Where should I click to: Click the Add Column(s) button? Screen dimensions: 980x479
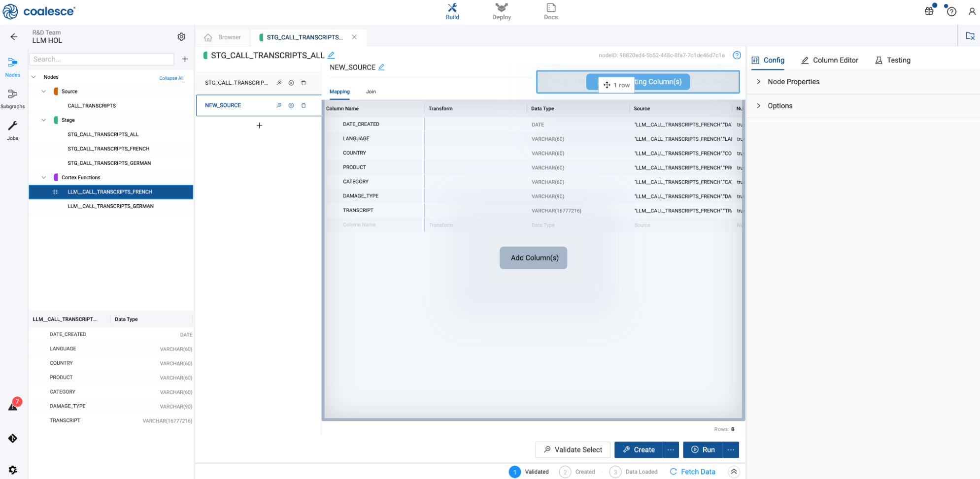(533, 258)
